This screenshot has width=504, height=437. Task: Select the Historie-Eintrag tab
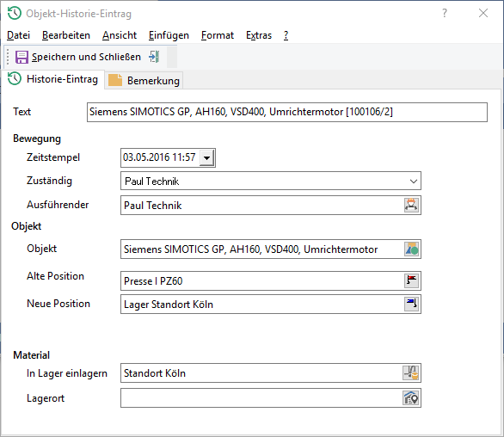(x=53, y=79)
